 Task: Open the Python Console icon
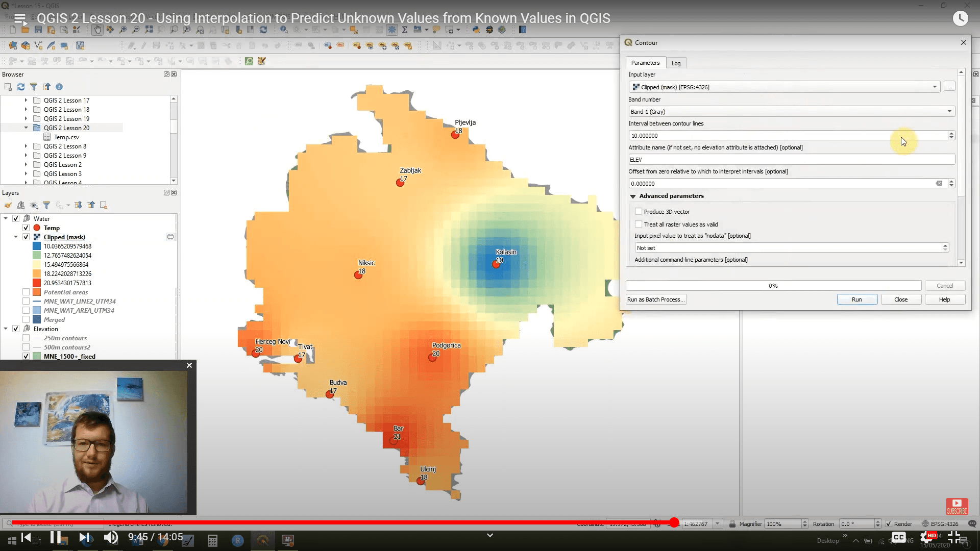click(476, 30)
